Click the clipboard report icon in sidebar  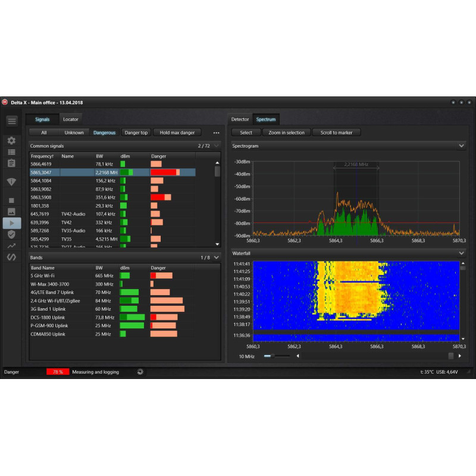click(11, 163)
